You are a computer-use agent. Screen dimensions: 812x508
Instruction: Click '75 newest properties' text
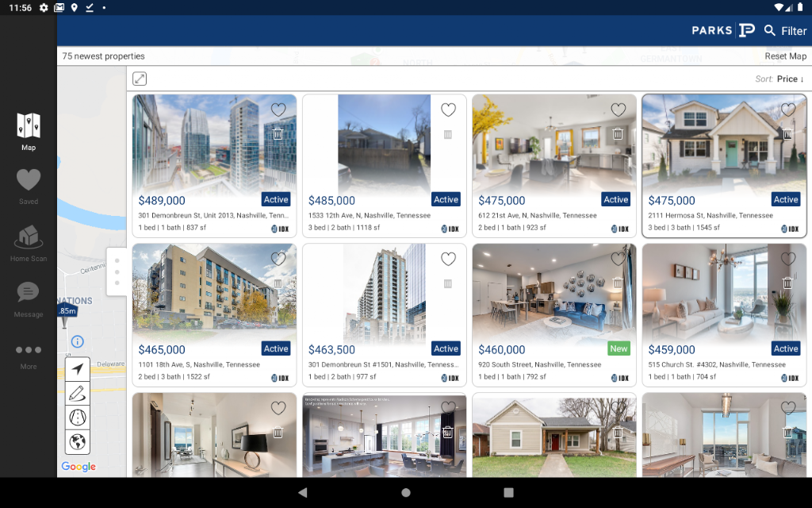(104, 56)
